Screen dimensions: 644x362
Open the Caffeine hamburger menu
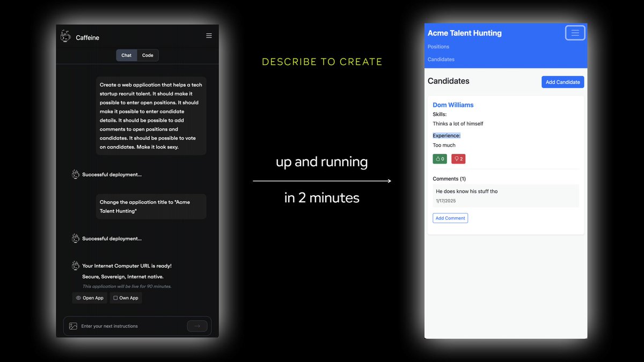(209, 36)
